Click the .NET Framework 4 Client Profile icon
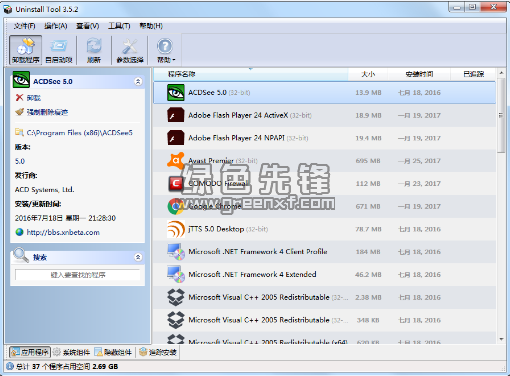 [x=176, y=252]
